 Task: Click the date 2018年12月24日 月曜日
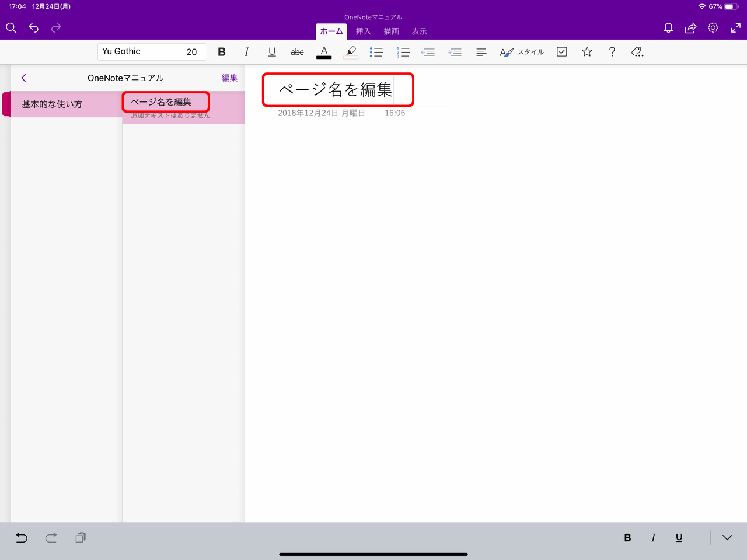pos(322,113)
